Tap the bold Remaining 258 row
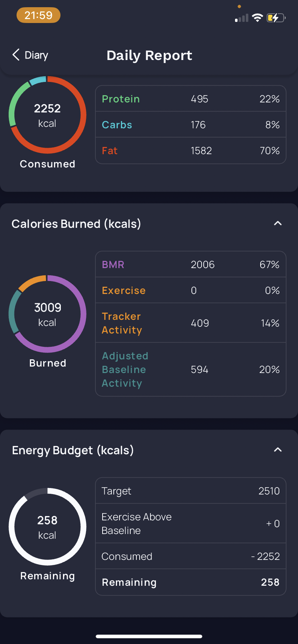 (191, 582)
